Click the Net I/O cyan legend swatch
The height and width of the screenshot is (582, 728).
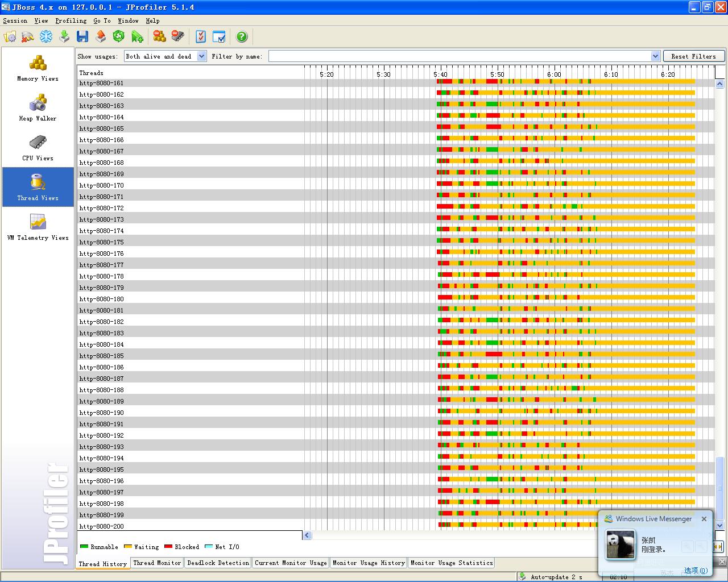209,547
